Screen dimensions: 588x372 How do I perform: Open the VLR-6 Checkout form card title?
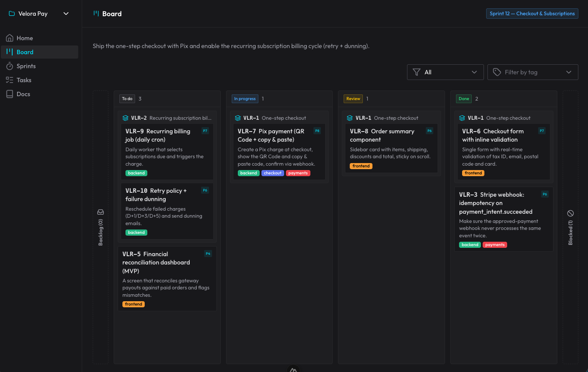coord(493,135)
